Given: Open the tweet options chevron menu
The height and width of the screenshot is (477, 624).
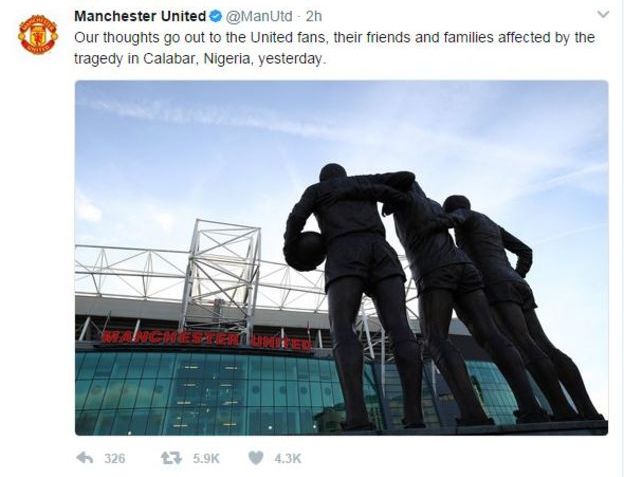Looking at the screenshot, I should pyautogui.click(x=603, y=15).
